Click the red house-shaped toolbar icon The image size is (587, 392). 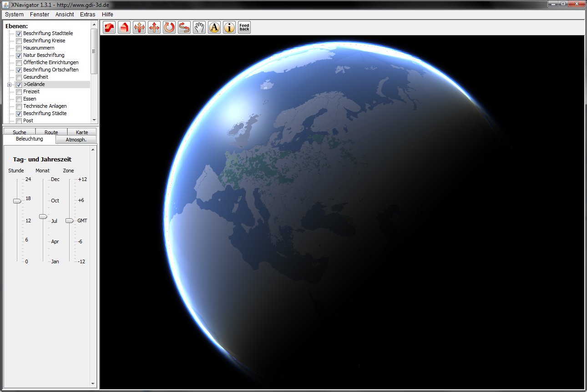124,27
